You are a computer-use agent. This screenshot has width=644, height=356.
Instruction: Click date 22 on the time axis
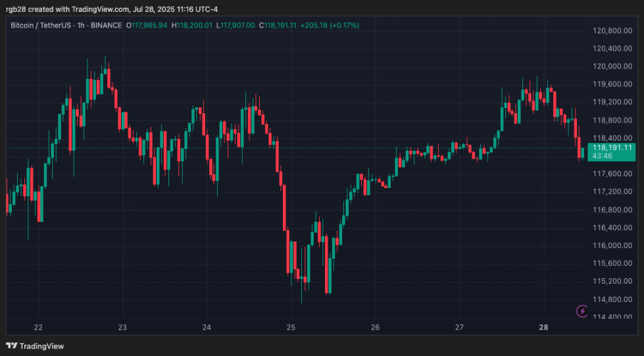[x=38, y=327]
